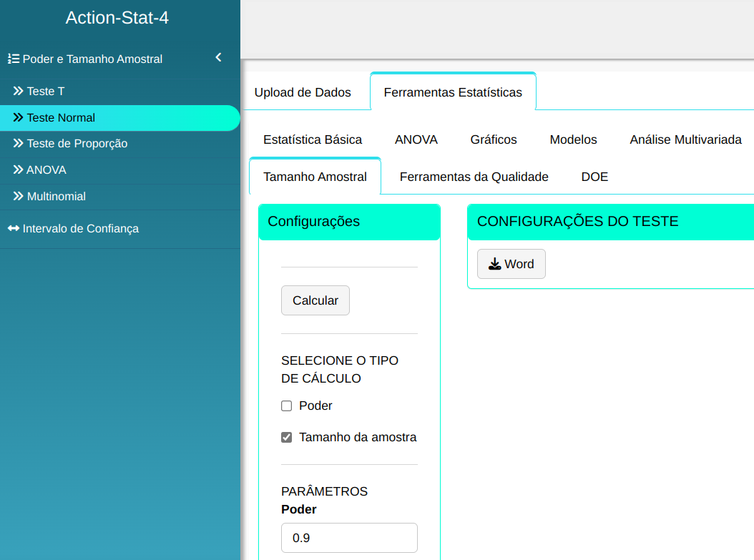754x560 pixels.
Task: Click the arrows icon beside Intervalo de Confiança
Action: coord(13,229)
